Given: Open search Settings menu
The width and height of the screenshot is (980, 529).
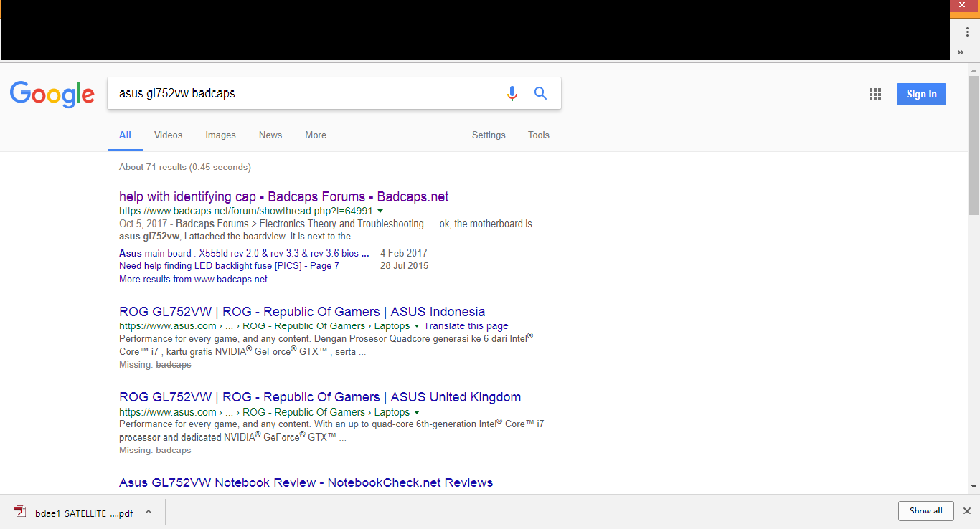Looking at the screenshot, I should pyautogui.click(x=489, y=135).
